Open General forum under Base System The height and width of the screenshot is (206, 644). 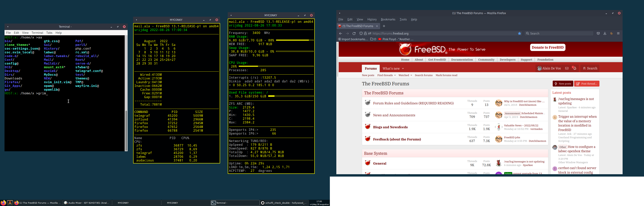(x=380, y=164)
